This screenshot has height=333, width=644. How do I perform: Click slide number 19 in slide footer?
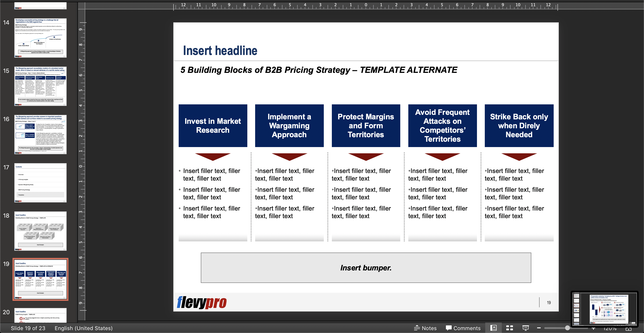pos(549,303)
